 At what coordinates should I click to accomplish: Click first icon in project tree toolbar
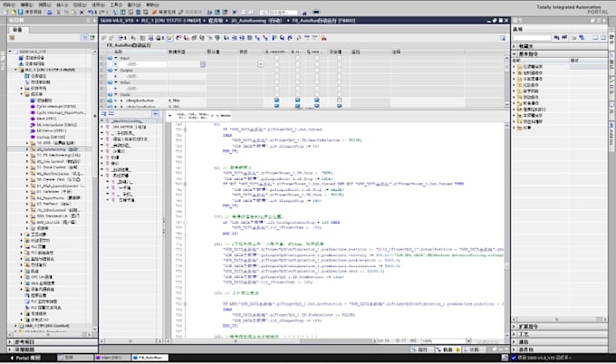coord(12,38)
